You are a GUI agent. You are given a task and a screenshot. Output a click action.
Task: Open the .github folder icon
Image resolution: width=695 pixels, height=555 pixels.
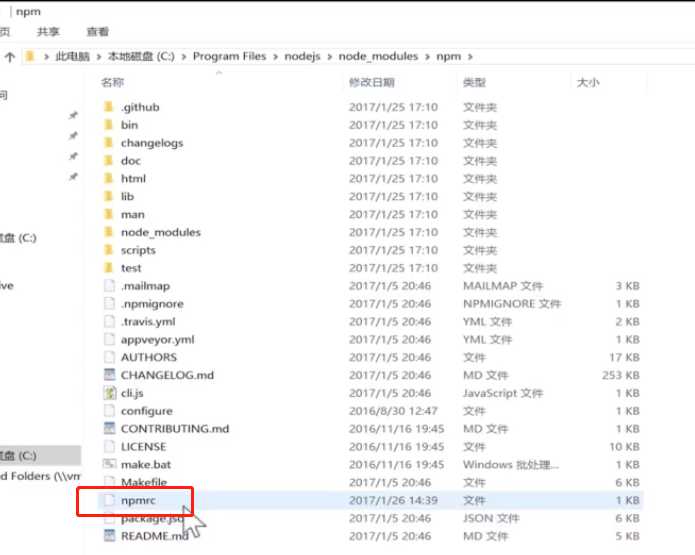pos(109,107)
